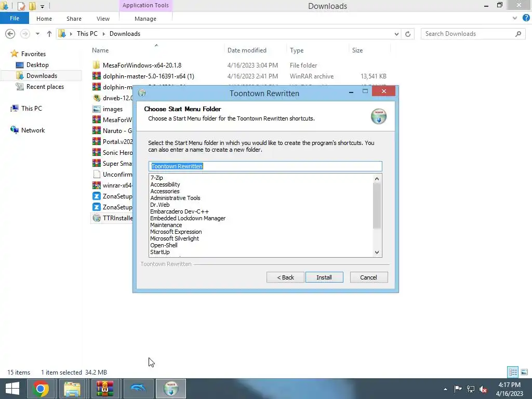Cancel the Toontown Rewritten installation
The width and height of the screenshot is (532, 399).
click(368, 277)
